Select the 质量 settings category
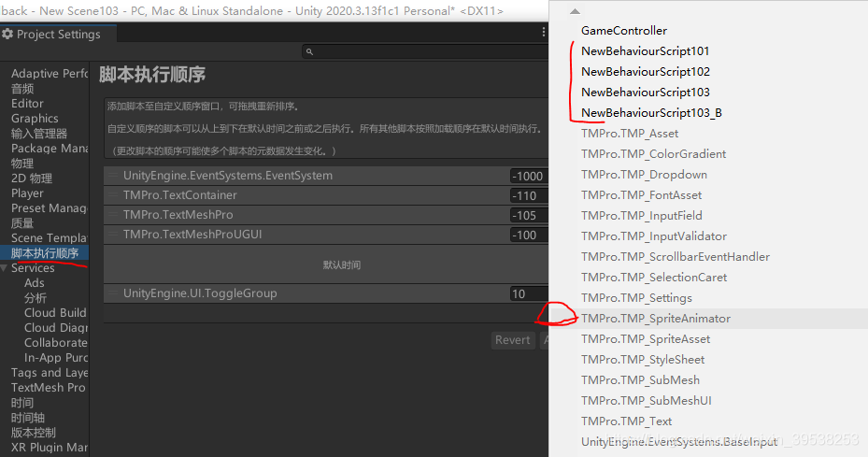This screenshot has width=868, height=457. pyautogui.click(x=22, y=222)
